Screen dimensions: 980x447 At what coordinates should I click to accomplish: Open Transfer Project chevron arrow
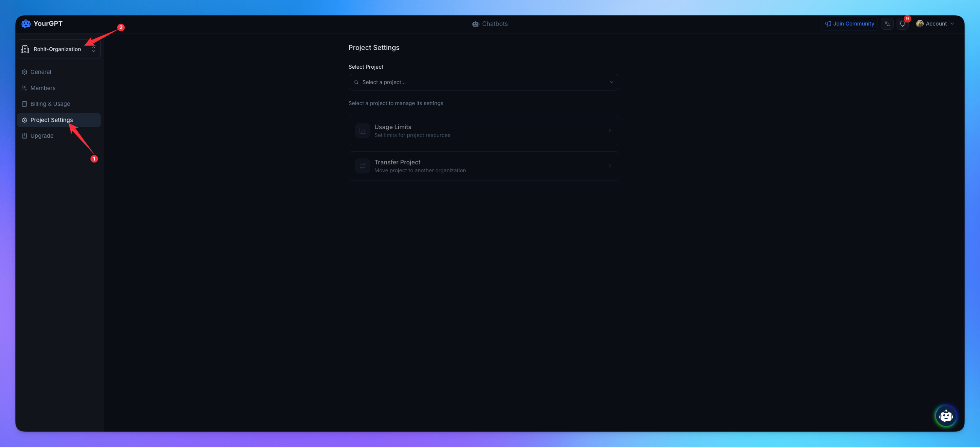click(x=609, y=166)
